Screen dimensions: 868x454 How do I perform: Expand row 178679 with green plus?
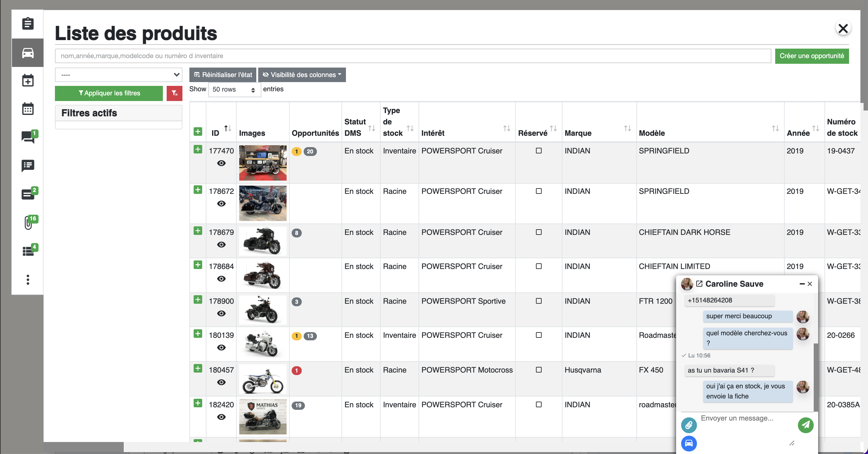[198, 231]
